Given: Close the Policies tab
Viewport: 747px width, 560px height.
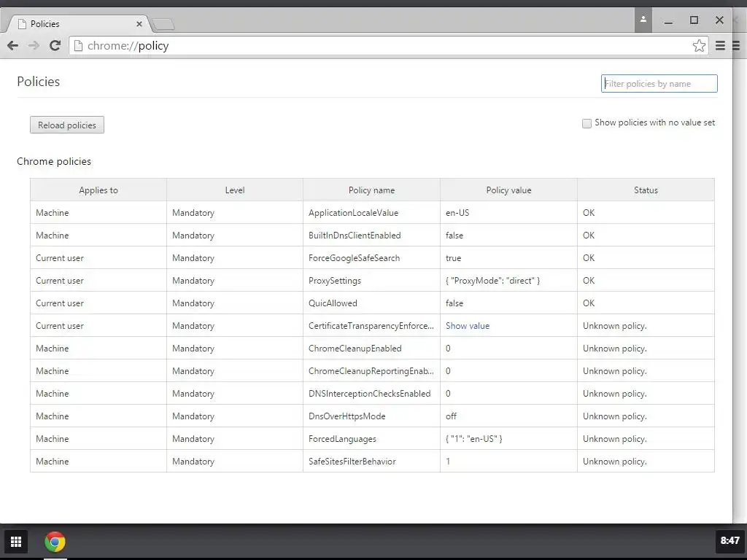Looking at the screenshot, I should [x=139, y=24].
